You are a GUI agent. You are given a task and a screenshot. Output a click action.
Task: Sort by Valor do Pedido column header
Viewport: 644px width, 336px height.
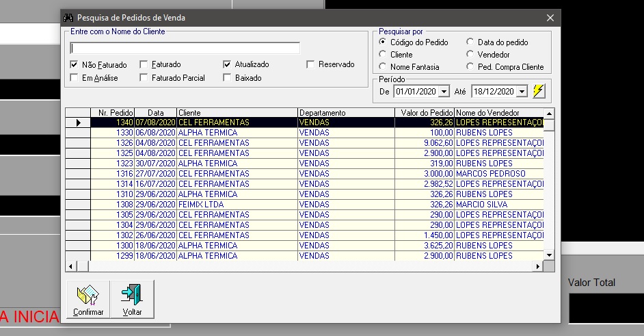(424, 113)
